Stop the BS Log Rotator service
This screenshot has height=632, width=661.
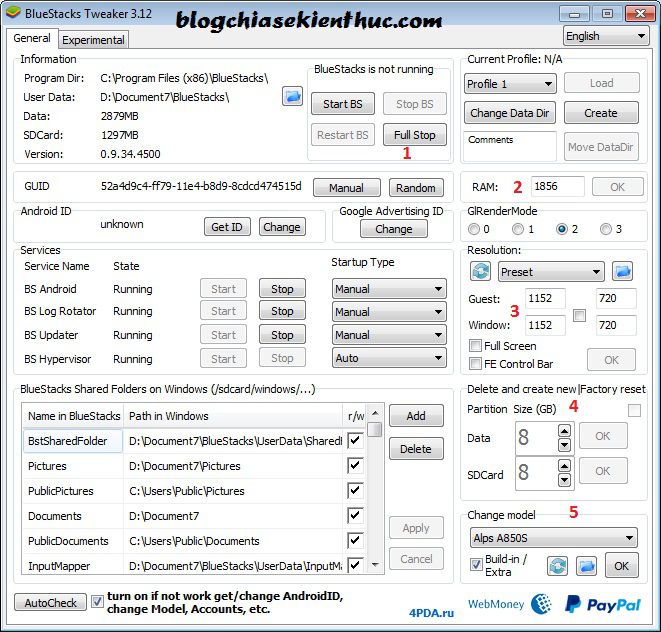[x=282, y=311]
